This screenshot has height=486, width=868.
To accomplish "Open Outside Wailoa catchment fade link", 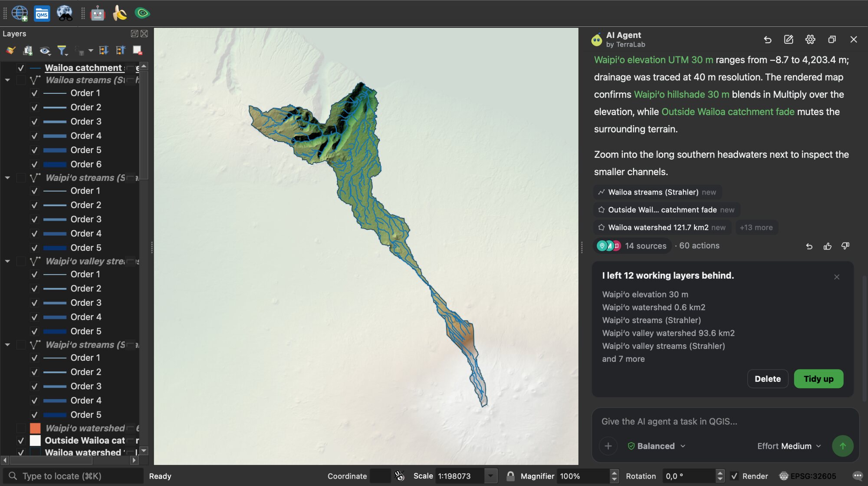I will pyautogui.click(x=728, y=112).
